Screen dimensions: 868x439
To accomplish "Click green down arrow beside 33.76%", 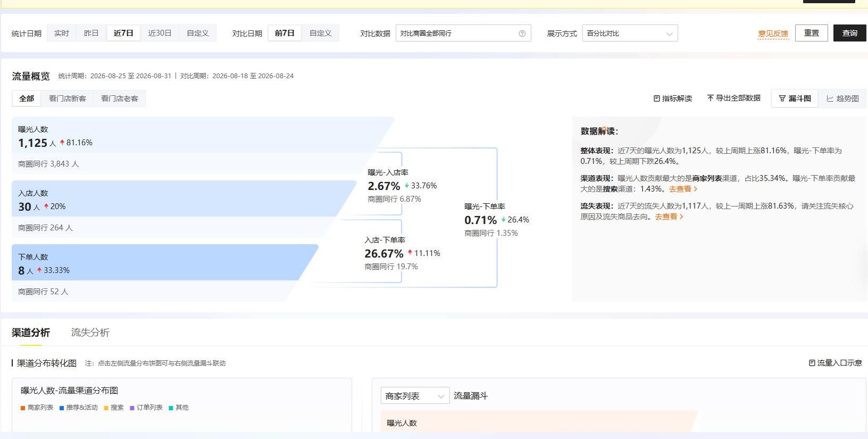I will pos(407,186).
